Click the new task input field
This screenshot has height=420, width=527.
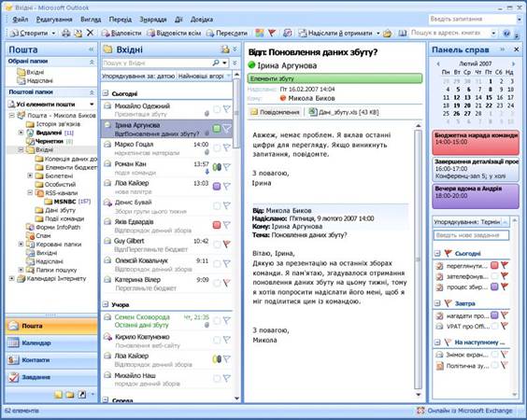click(x=471, y=235)
